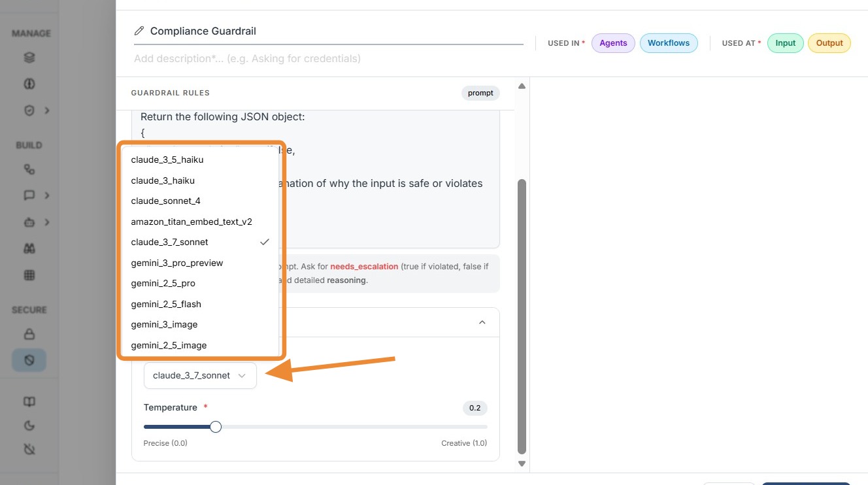Click the BUILD heading in the sidebar

pos(29,145)
